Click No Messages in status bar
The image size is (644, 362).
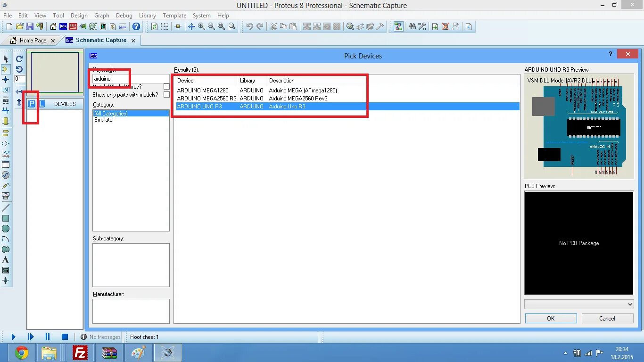click(x=100, y=337)
